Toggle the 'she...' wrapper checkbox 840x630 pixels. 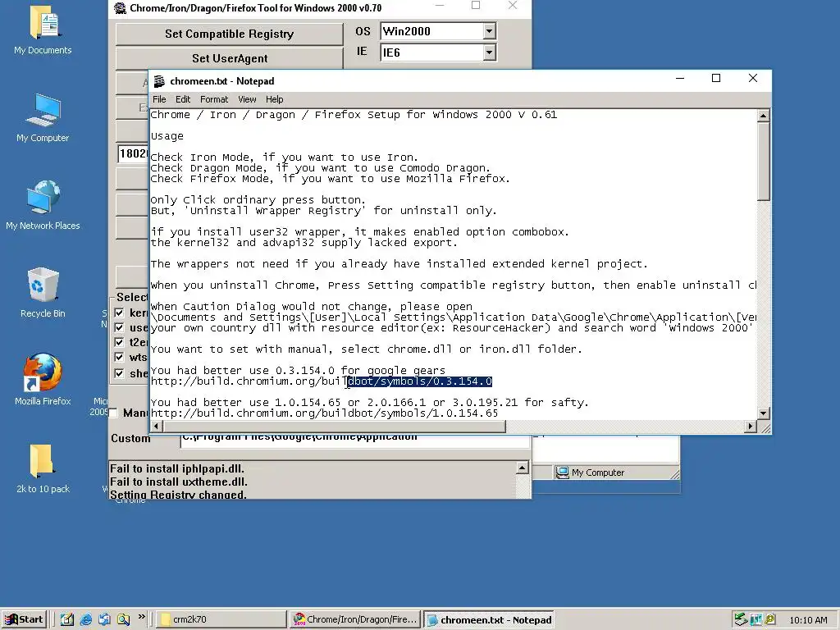(120, 373)
